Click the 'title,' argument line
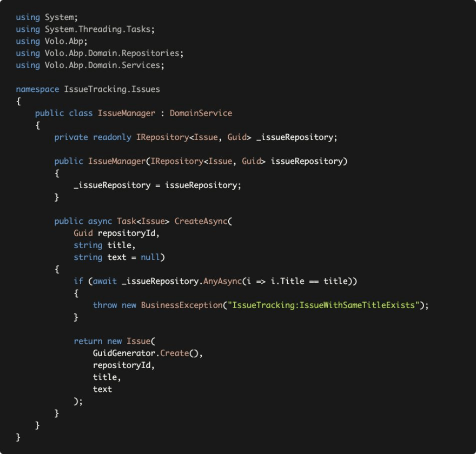 click(x=107, y=377)
